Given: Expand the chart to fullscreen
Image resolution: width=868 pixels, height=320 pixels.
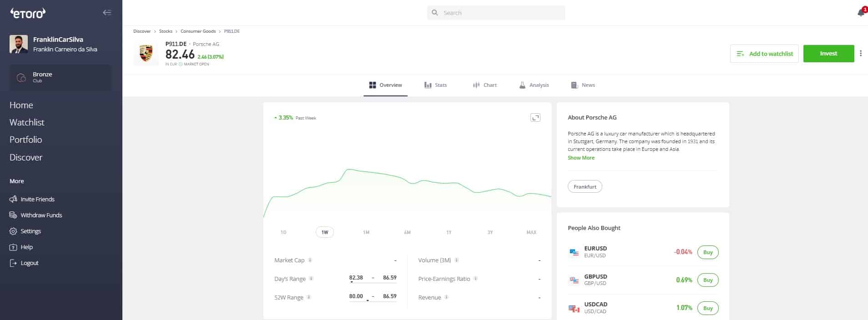Looking at the screenshot, I should [535, 118].
